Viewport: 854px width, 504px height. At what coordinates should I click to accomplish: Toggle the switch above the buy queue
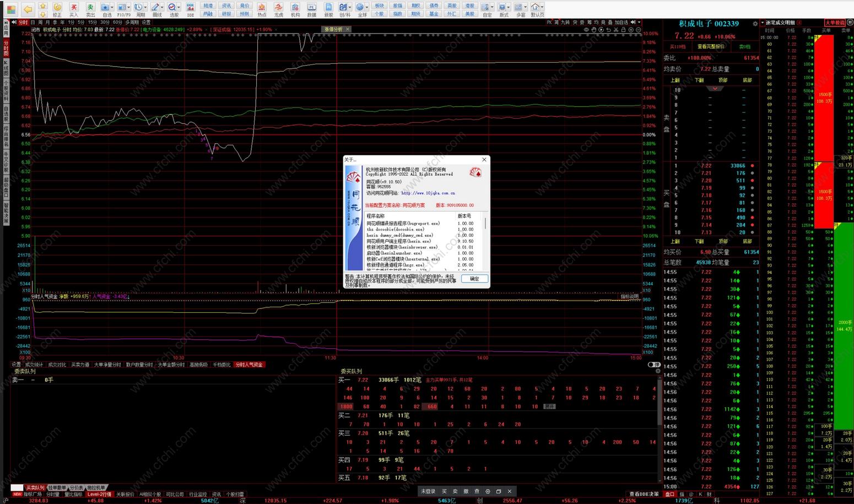coord(653,365)
